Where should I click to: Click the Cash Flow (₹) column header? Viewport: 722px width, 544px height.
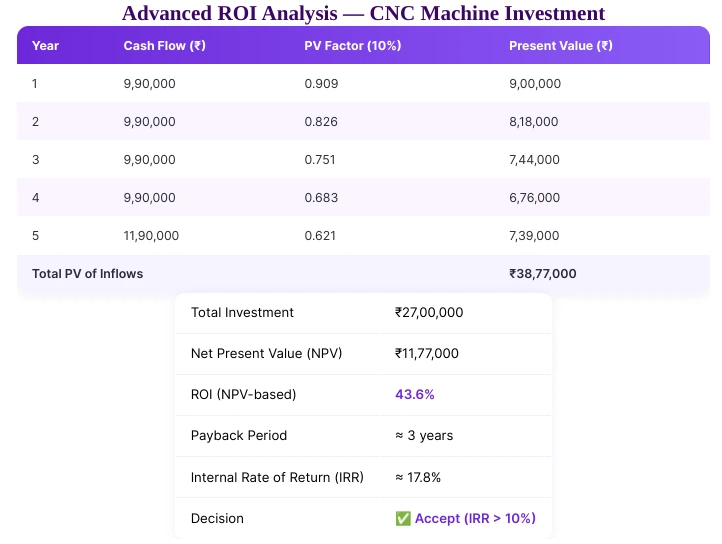pyautogui.click(x=164, y=45)
